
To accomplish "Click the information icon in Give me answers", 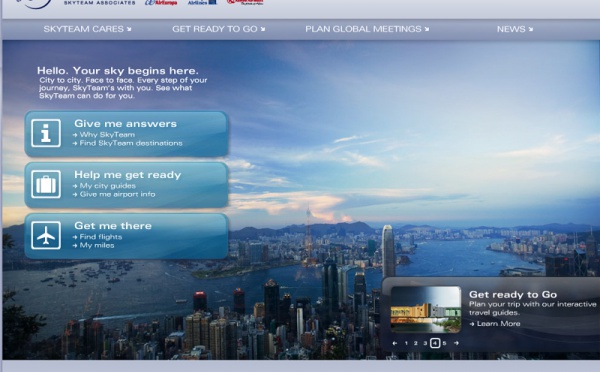I will tap(46, 133).
